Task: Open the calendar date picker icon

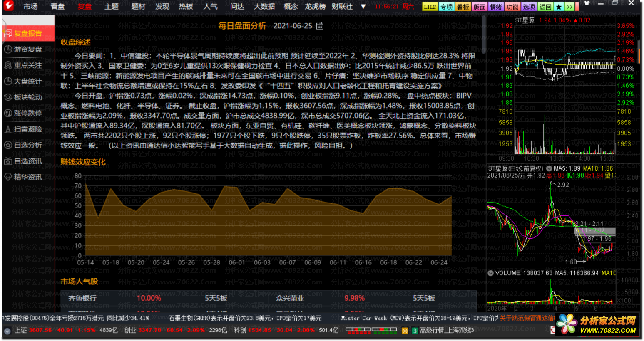Action: (320, 26)
